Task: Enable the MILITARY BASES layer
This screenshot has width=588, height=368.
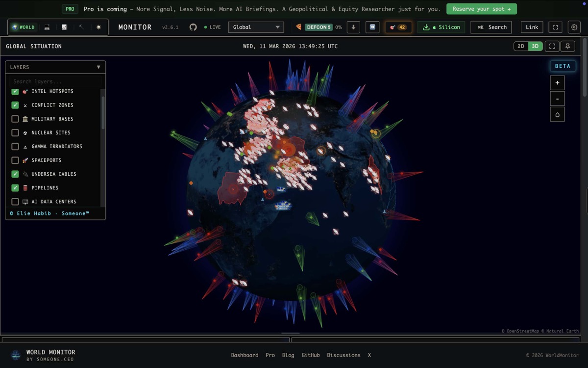Action: coord(15,119)
